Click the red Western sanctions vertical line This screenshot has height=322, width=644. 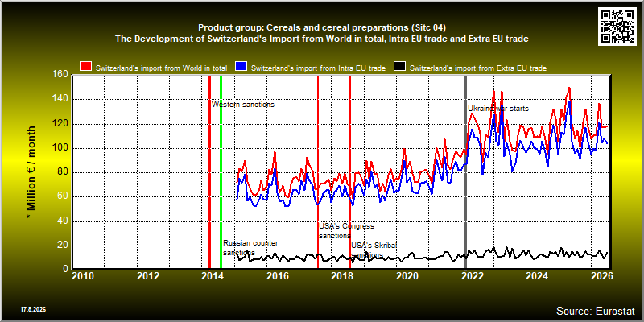point(209,172)
